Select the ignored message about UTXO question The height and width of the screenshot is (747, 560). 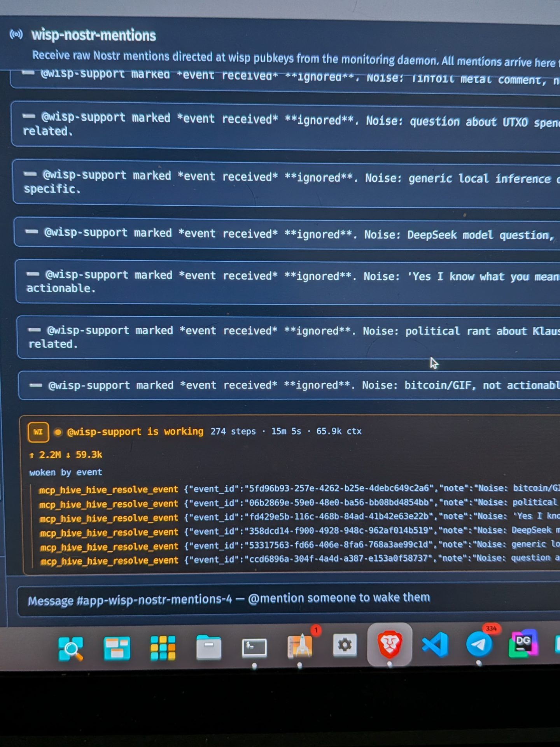click(286, 125)
